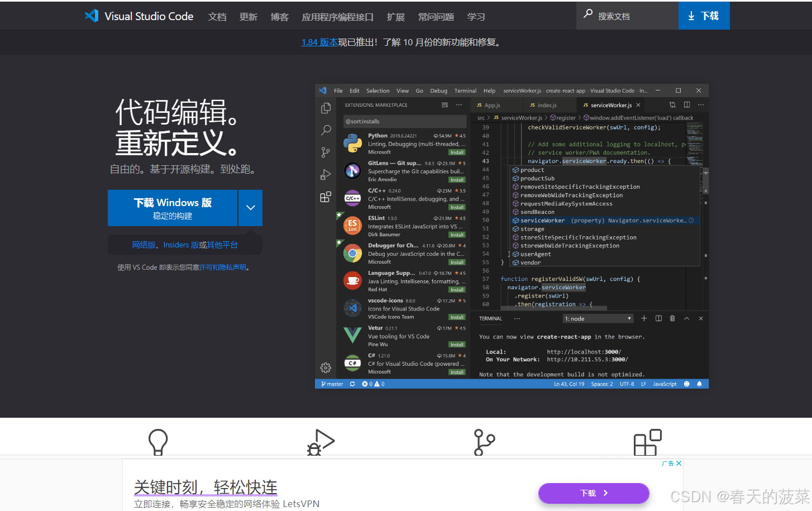Viewport: 812px width, 511px height.
Task: Click the split terminal icon
Action: 658,318
